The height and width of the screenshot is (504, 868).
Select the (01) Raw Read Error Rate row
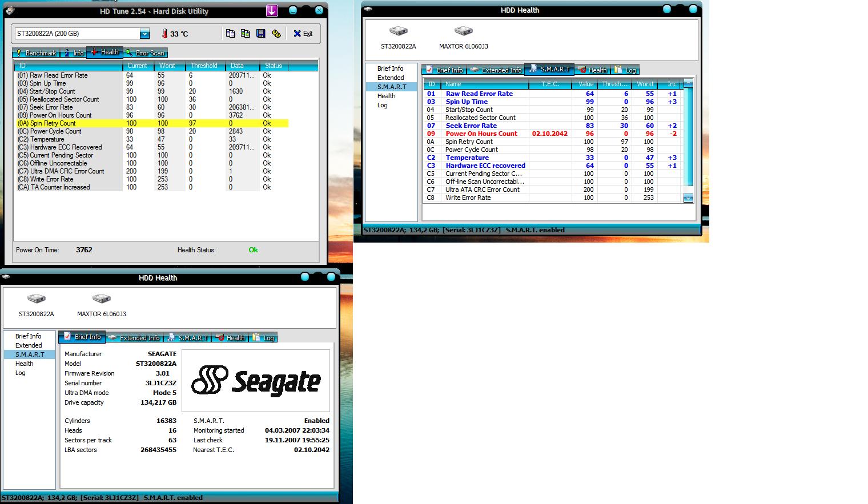pyautogui.click(x=152, y=75)
